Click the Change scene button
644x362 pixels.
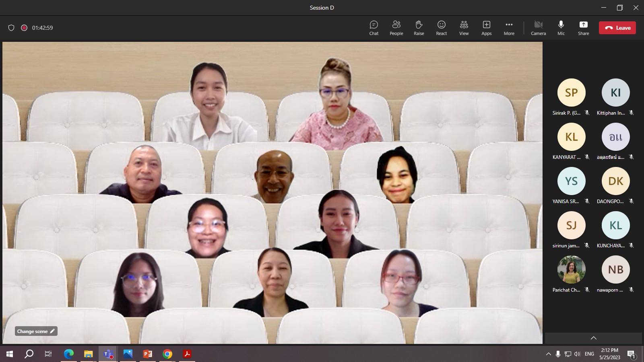coord(36,331)
